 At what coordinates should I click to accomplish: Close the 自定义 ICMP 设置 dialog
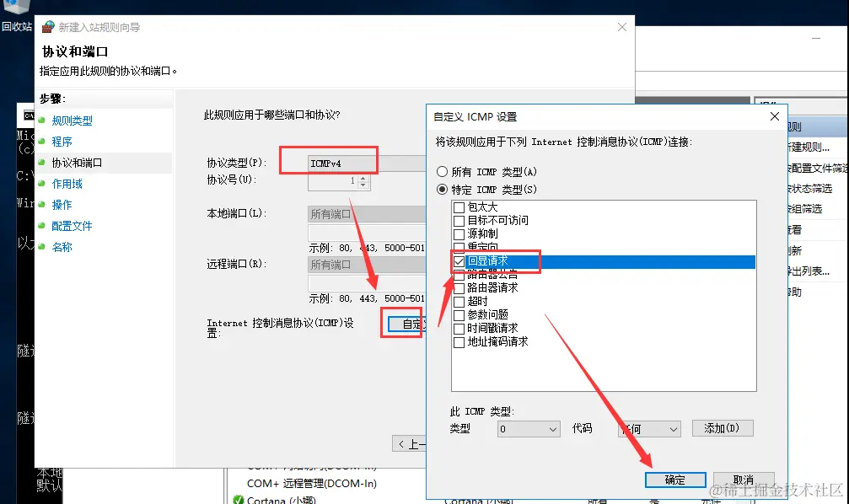click(774, 116)
